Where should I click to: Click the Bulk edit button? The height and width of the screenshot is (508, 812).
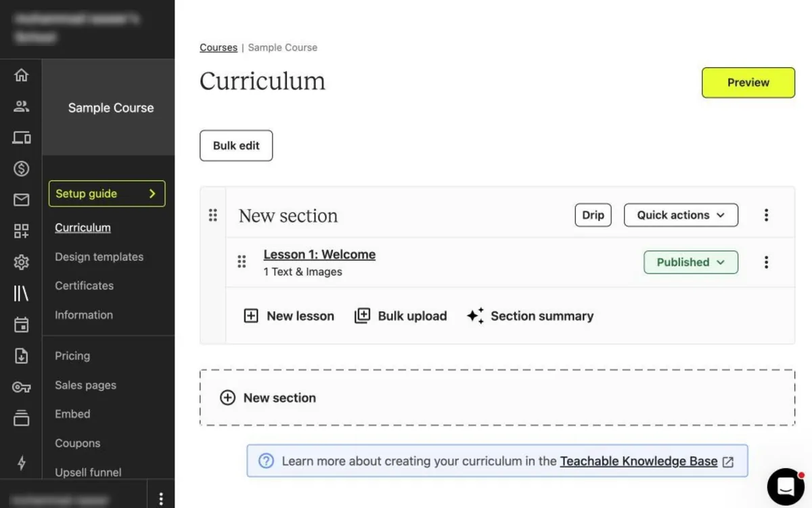click(236, 146)
